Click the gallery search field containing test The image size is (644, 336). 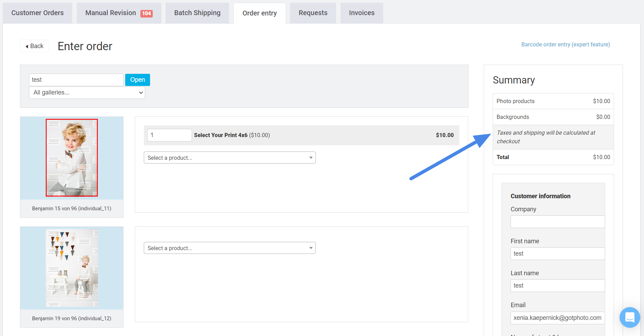click(76, 80)
